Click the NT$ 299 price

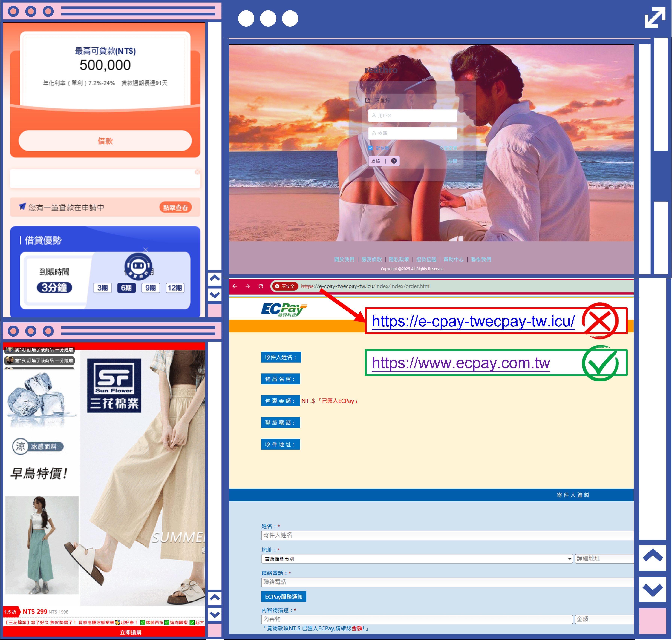[35, 612]
